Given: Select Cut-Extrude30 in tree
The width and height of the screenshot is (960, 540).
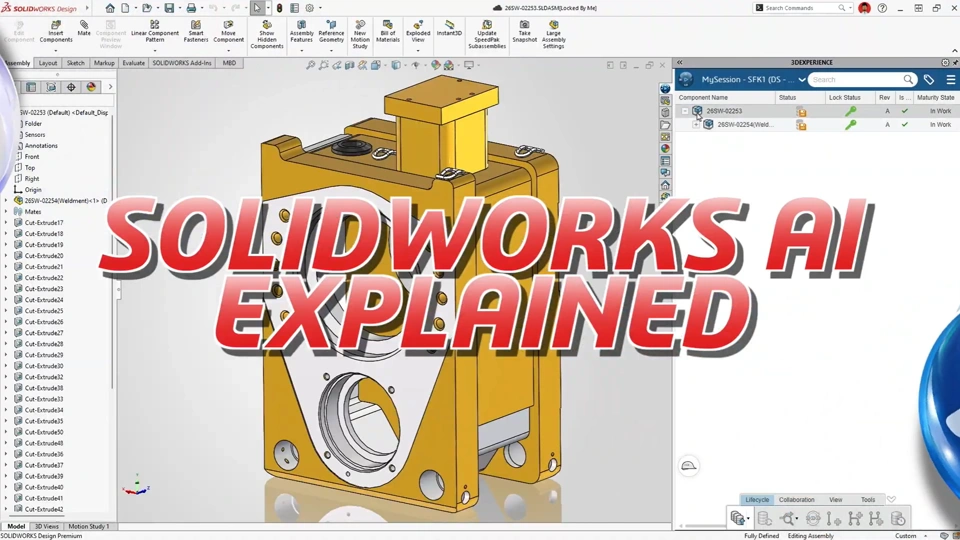Looking at the screenshot, I should pyautogui.click(x=44, y=366).
